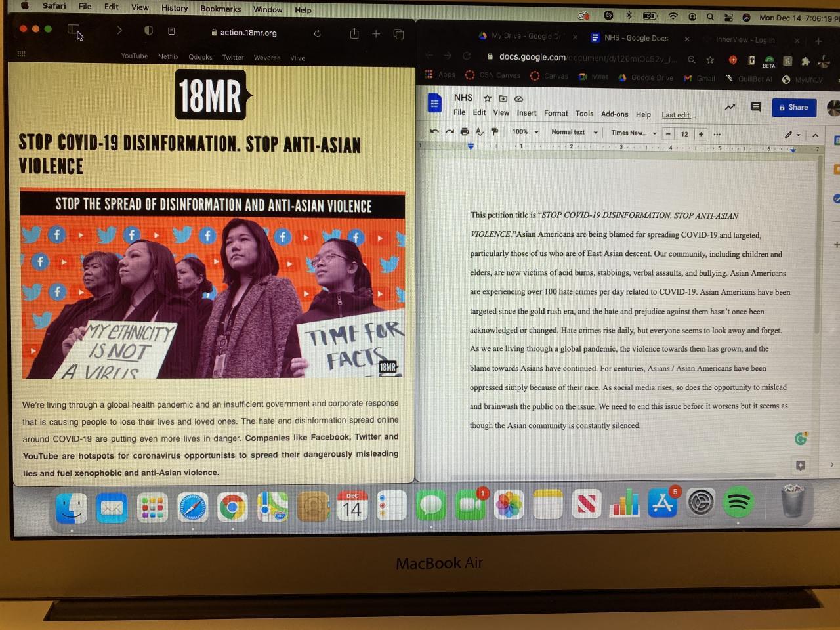Viewport: 840px width, 630px height.
Task: Open the CSN Canvas bookmark in Chrome
Action: (x=493, y=75)
